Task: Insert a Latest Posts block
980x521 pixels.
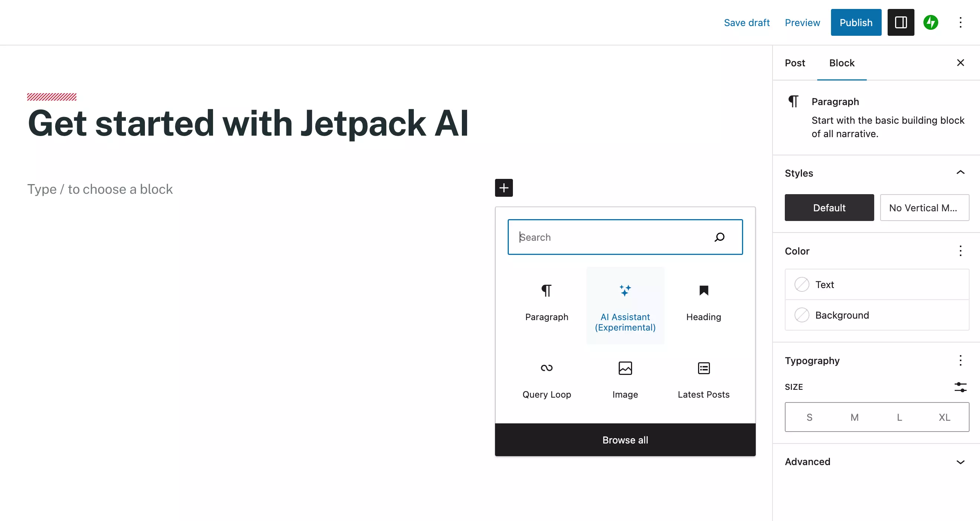Action: click(x=703, y=383)
